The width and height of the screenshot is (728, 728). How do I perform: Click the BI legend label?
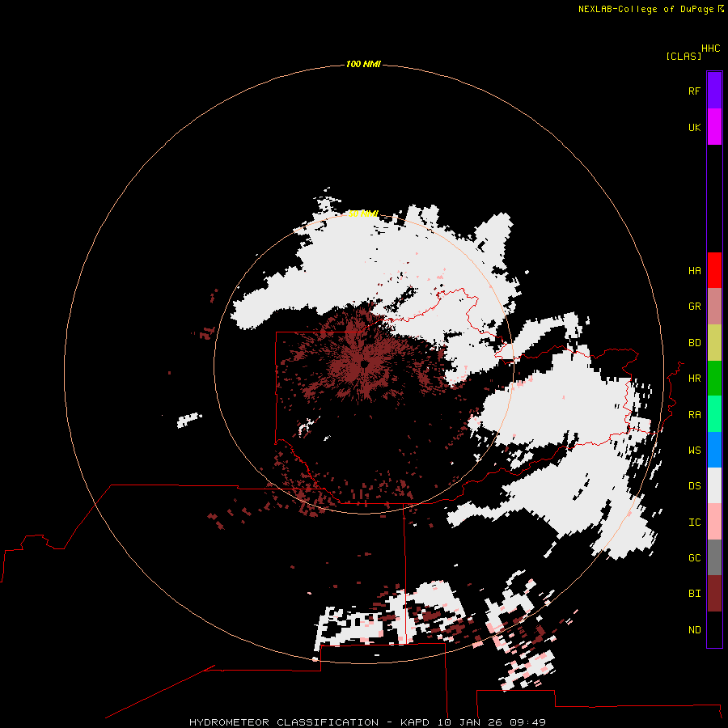click(694, 594)
